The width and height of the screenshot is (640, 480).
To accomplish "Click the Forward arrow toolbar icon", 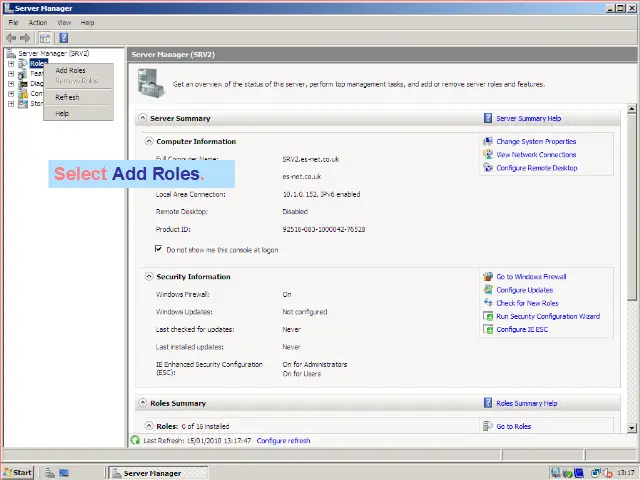I will click(x=25, y=38).
